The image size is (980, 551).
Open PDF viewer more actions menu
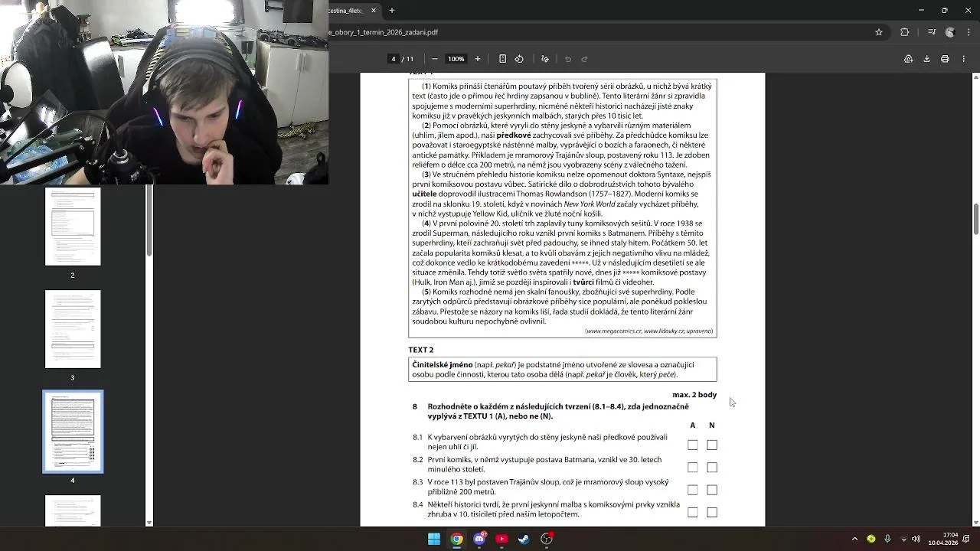[x=963, y=59]
